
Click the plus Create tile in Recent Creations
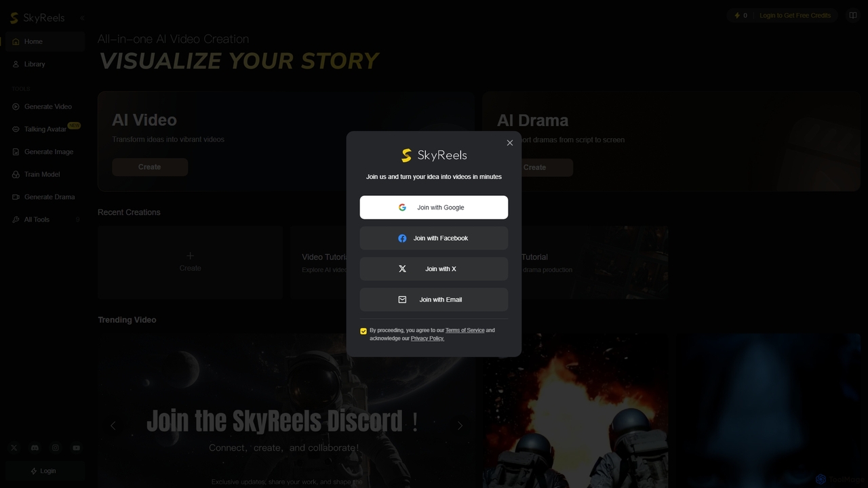point(191,262)
